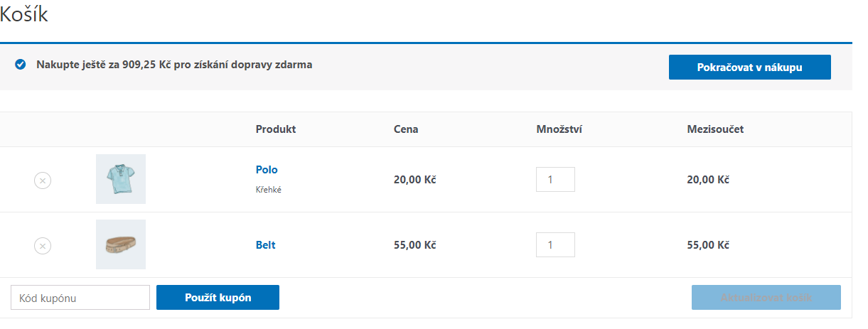Focus the Polo quantity field
The width and height of the screenshot is (868, 329).
[x=555, y=180]
